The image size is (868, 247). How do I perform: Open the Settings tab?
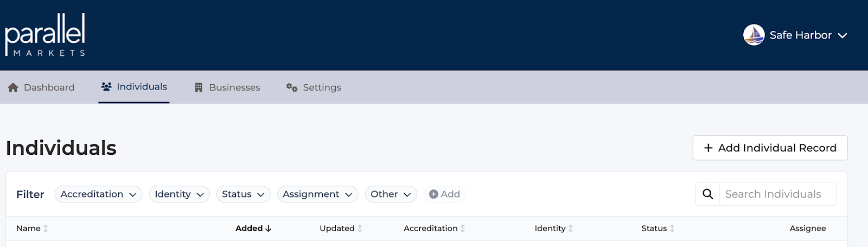pyautogui.click(x=314, y=87)
